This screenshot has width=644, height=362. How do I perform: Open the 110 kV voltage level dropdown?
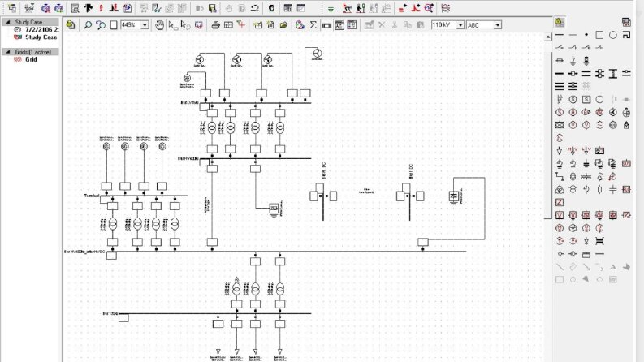coord(460,25)
